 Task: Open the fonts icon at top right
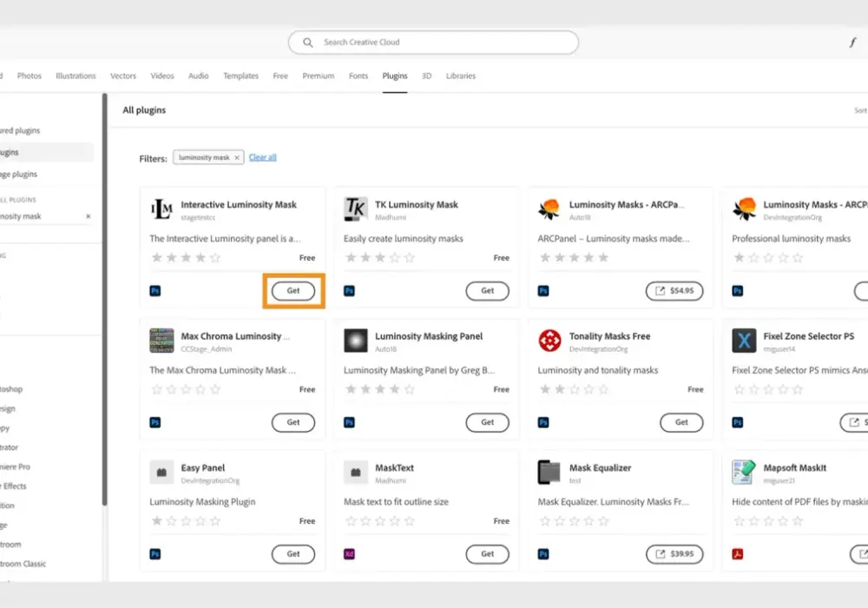pos(852,43)
